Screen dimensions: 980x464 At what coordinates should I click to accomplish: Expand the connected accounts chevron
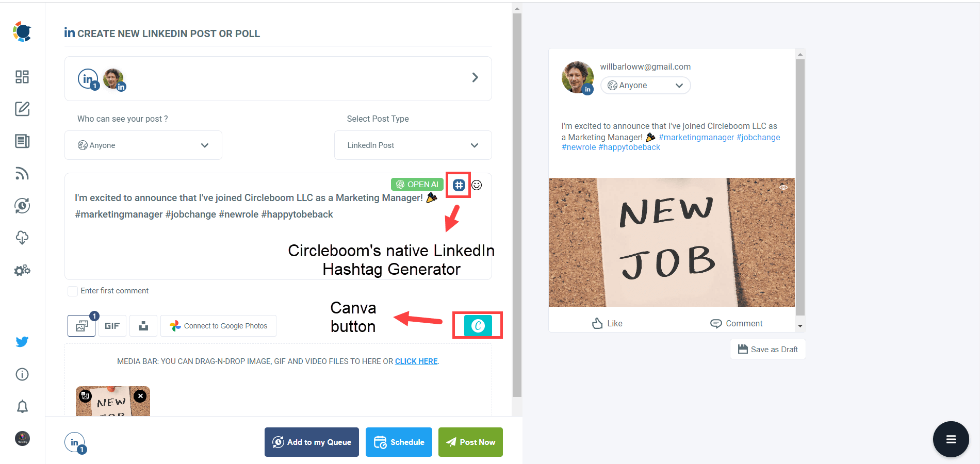[x=475, y=77]
